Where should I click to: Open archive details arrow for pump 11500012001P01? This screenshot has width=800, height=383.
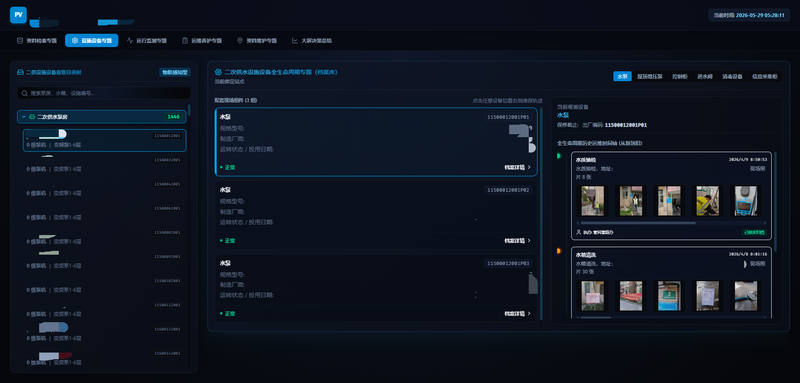tap(529, 167)
